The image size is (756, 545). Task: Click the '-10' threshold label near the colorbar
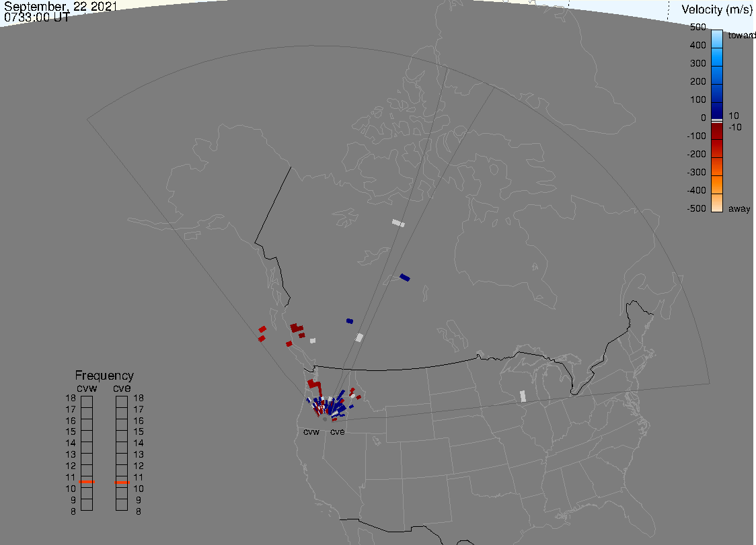tap(734, 127)
